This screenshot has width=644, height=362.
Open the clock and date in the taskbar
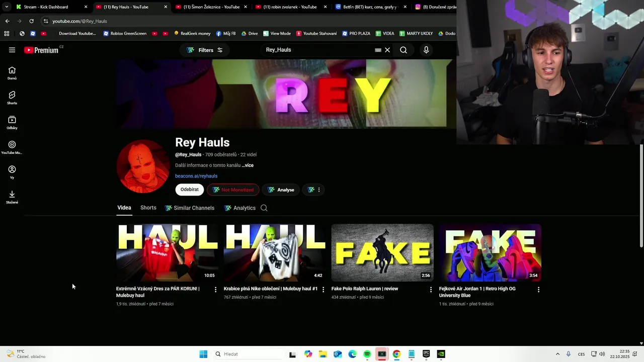[620, 354]
